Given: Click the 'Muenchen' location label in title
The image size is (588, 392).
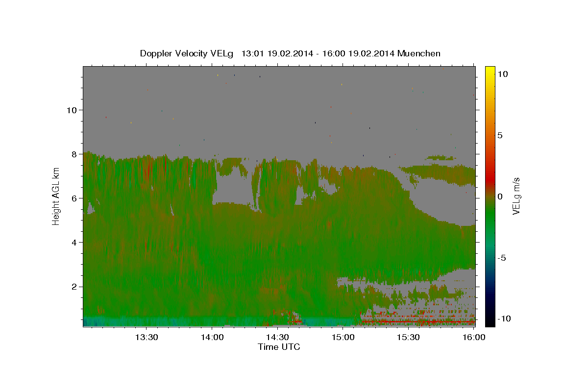Looking at the screenshot, I should pyautogui.click(x=419, y=53).
